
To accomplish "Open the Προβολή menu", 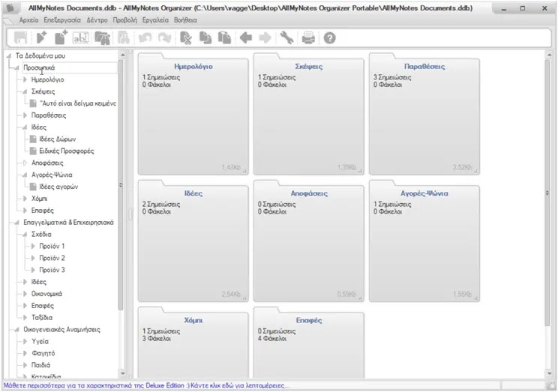I will 125,20.
